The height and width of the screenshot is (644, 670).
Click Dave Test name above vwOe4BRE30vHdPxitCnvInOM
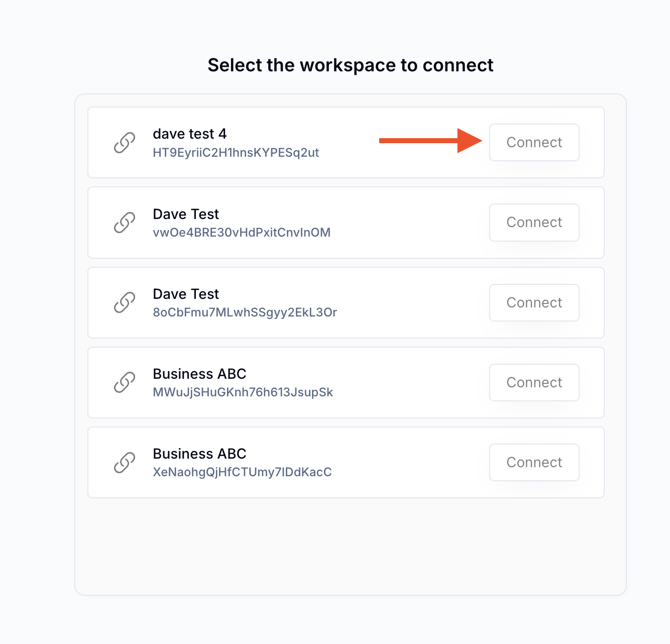[186, 214]
